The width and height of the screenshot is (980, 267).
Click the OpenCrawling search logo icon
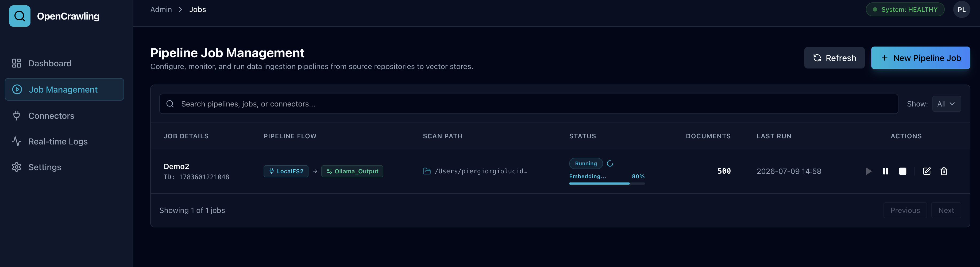20,16
